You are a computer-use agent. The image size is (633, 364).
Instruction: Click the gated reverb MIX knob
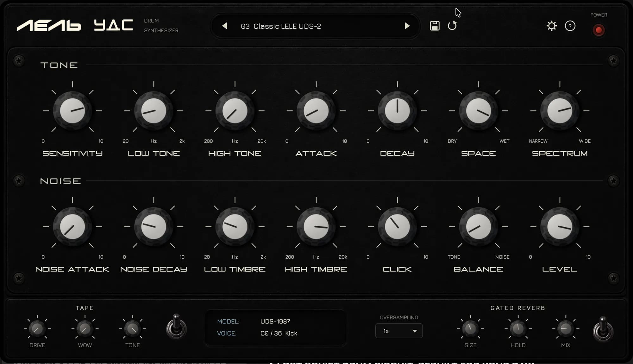pyautogui.click(x=566, y=329)
